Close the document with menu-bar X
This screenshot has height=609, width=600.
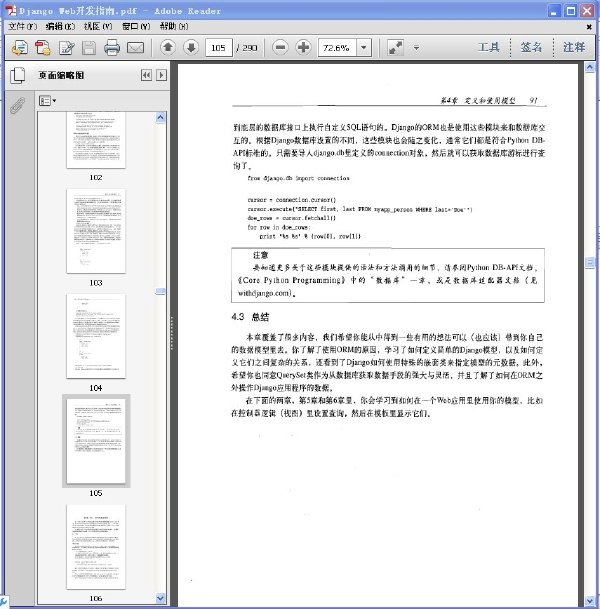[x=589, y=27]
